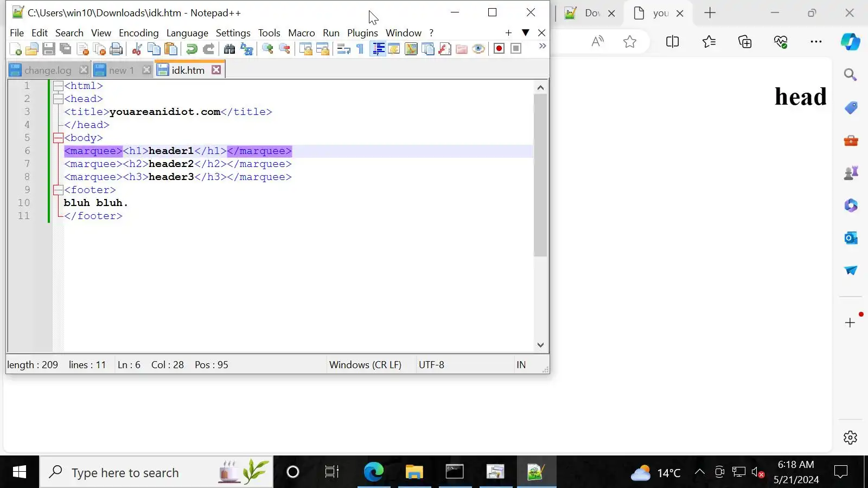Click the Copy toolbar icon

point(154,49)
